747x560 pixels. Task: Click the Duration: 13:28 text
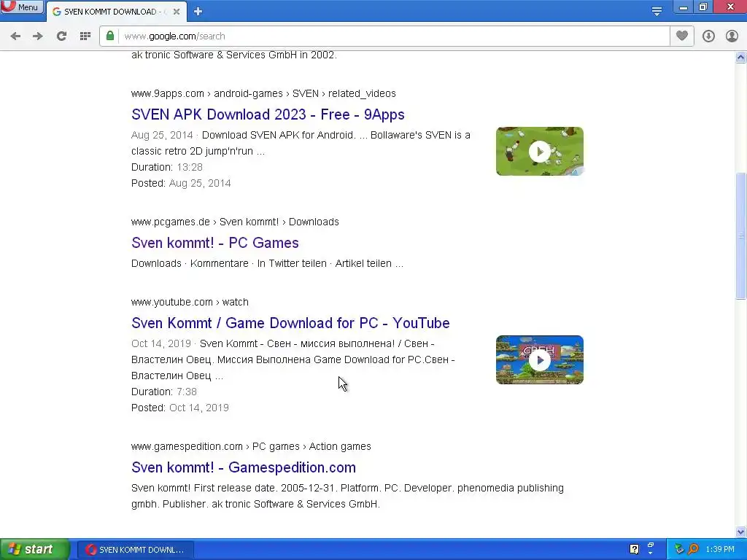[167, 168]
